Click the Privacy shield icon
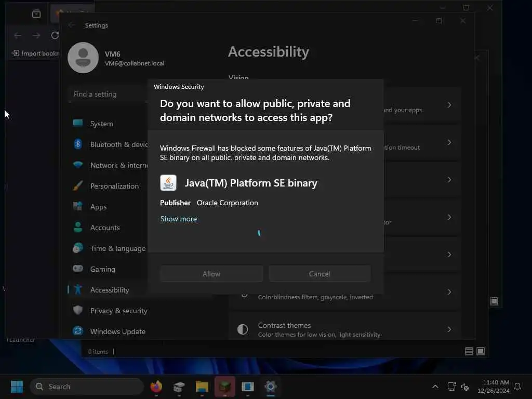The image size is (532, 399). point(78,310)
